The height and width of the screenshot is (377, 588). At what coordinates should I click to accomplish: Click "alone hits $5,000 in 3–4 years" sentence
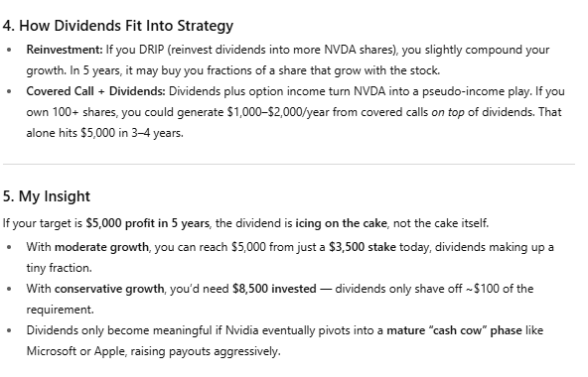pyautogui.click(x=104, y=133)
